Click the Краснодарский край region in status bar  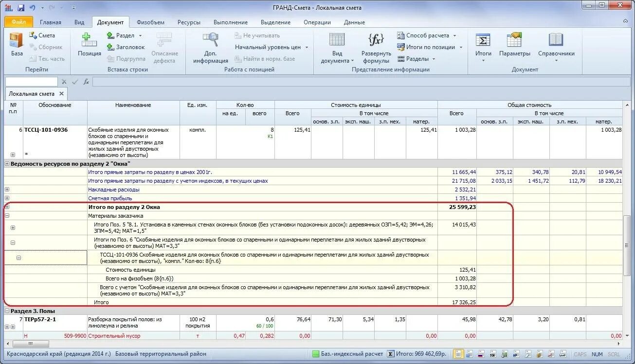[x=59, y=354]
